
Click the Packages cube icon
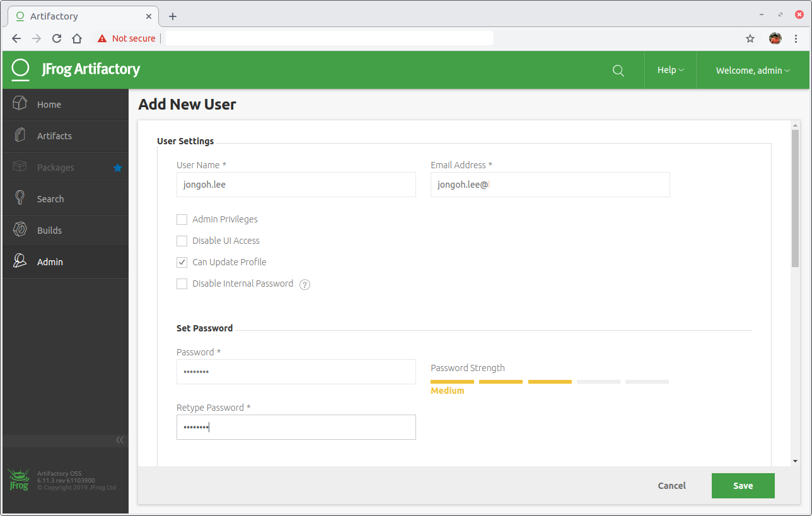[x=20, y=167]
